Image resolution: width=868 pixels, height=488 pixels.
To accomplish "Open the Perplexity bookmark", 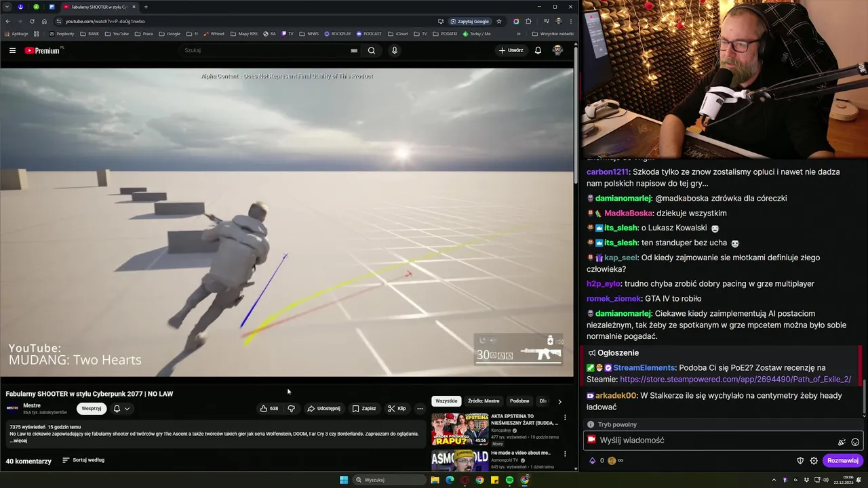I will [x=61, y=33].
